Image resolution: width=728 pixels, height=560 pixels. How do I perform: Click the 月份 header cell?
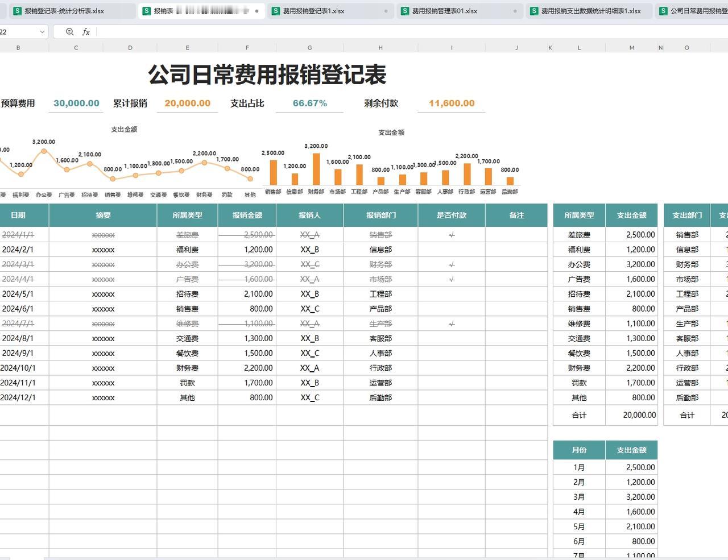click(579, 450)
